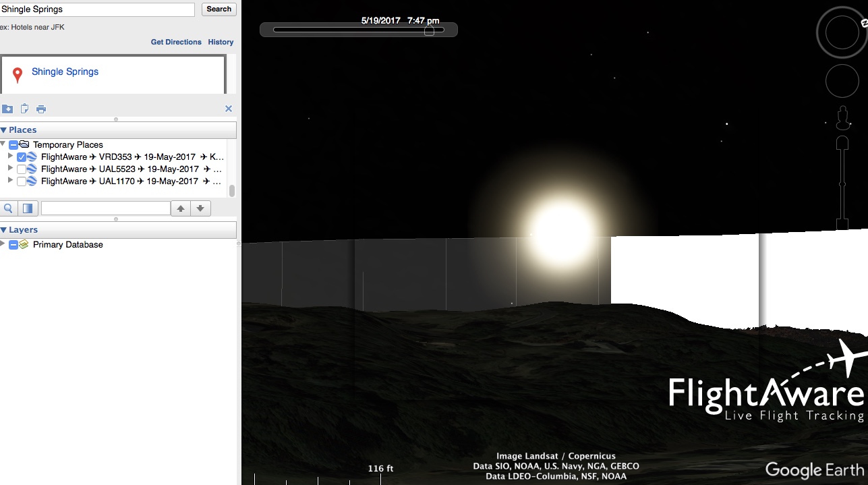
Task: Enable the FlightAware UAL5523 checkbox
Action: pyautogui.click(x=22, y=169)
